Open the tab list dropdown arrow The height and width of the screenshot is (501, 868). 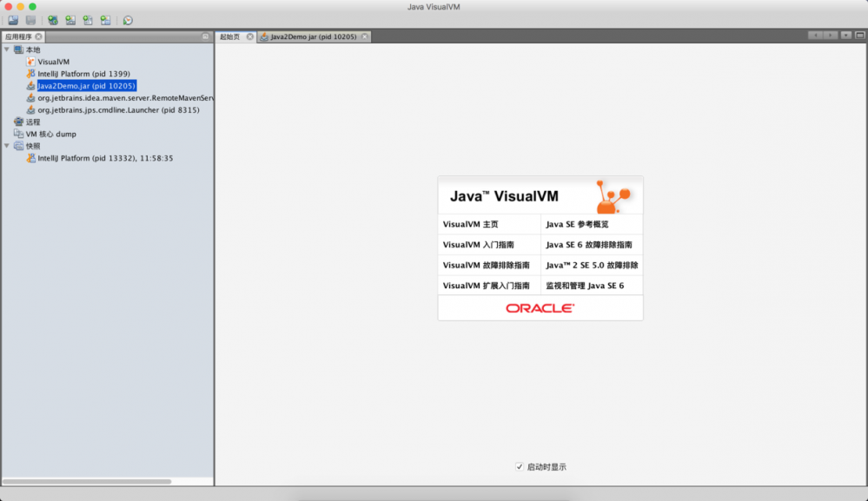coord(847,36)
